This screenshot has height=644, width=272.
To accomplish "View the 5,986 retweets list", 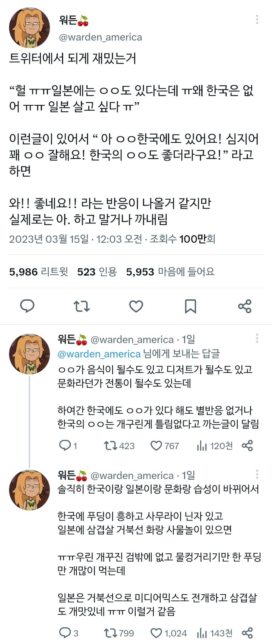I will [39, 272].
